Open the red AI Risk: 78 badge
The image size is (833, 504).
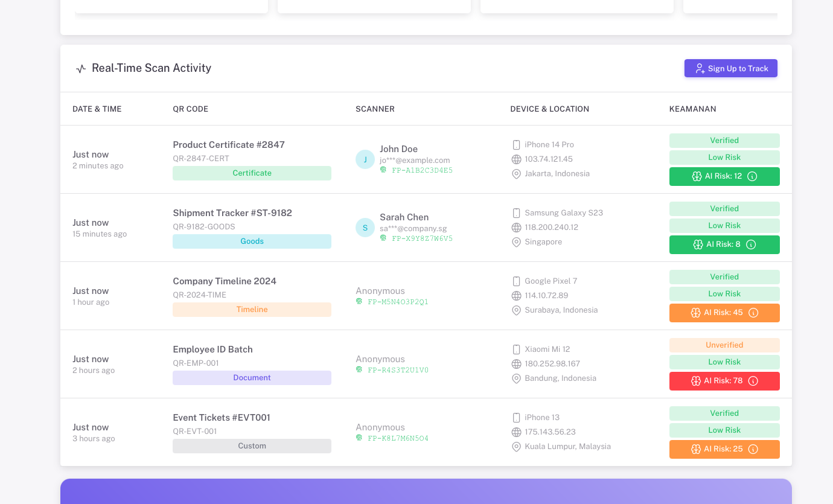click(723, 381)
